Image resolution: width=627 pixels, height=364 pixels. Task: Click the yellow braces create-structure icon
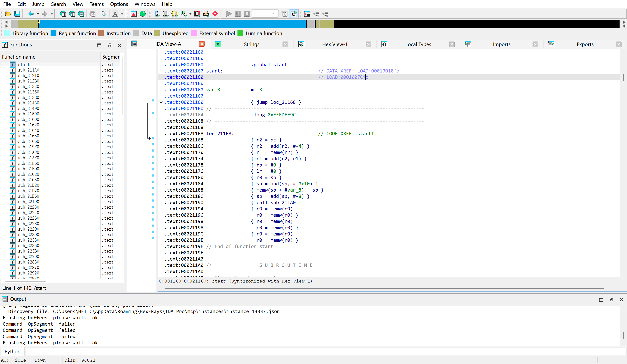(174, 14)
